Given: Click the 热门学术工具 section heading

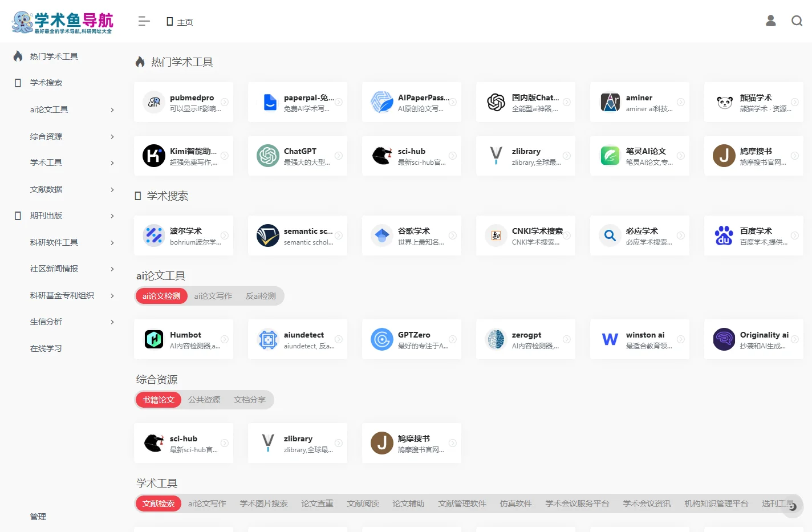Looking at the screenshot, I should pos(182,62).
